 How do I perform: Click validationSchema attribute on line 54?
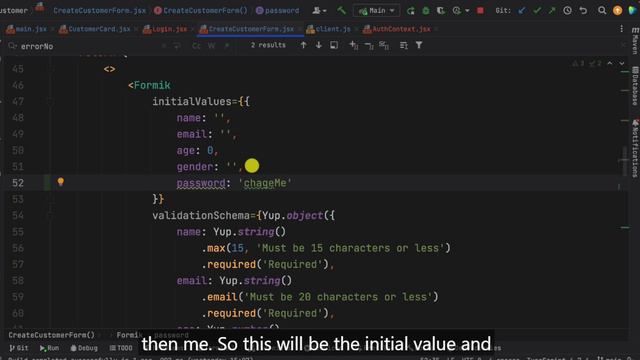(201, 216)
